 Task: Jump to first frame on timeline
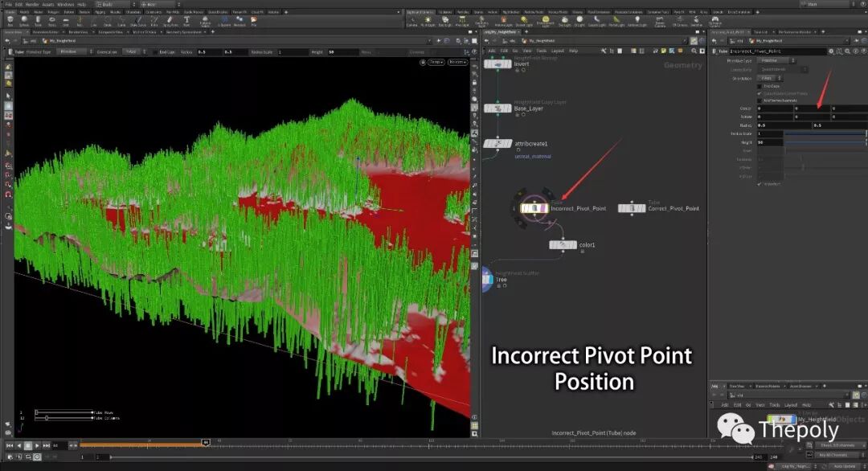tap(10, 445)
